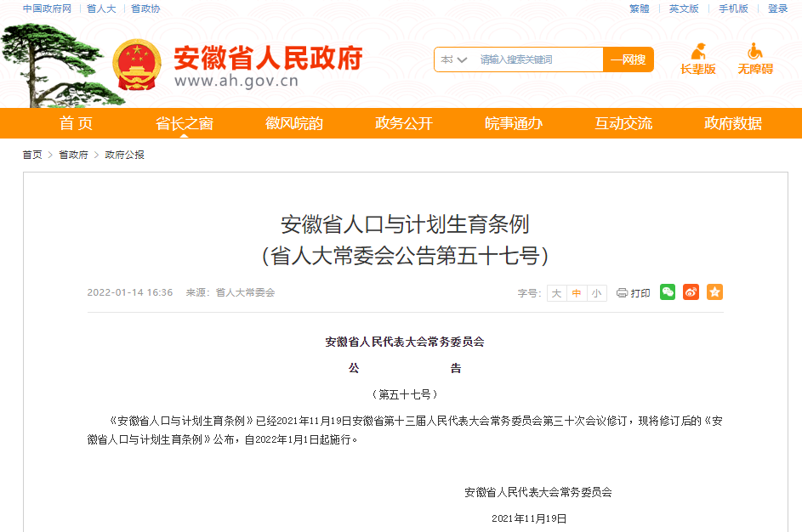Open the search scope dropdown
Viewport: 802px width, 532px height.
453,60
